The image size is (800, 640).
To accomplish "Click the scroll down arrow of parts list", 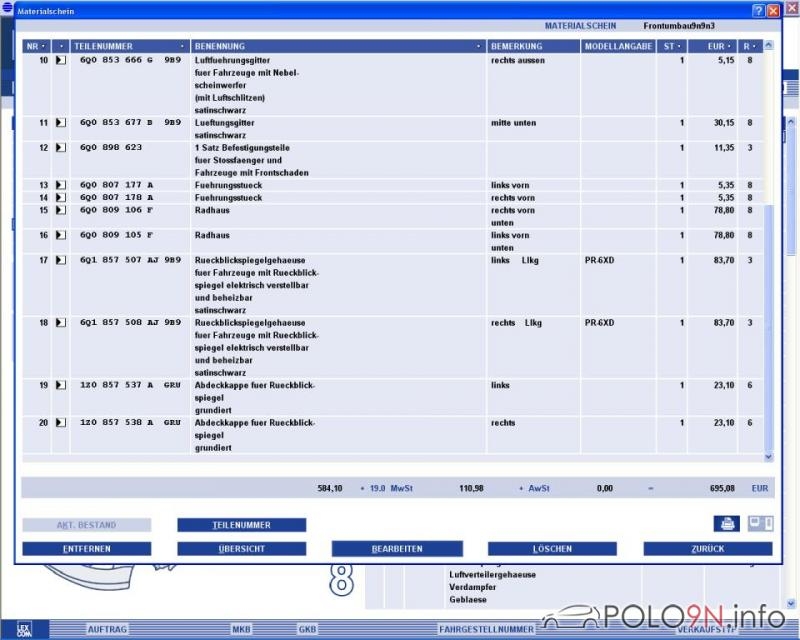I will 768,456.
